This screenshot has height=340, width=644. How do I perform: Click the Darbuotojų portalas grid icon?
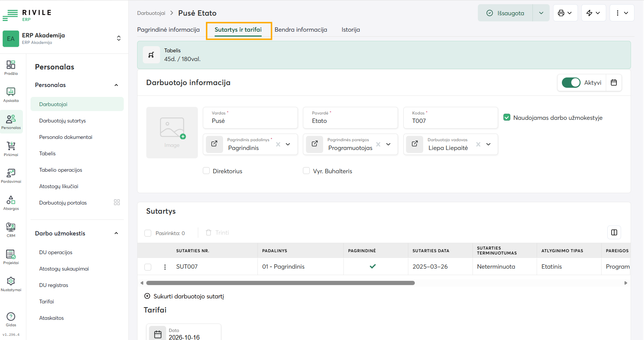[x=117, y=202]
